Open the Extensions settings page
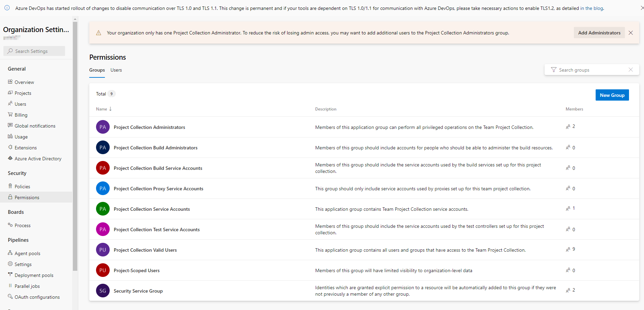 [x=26, y=148]
